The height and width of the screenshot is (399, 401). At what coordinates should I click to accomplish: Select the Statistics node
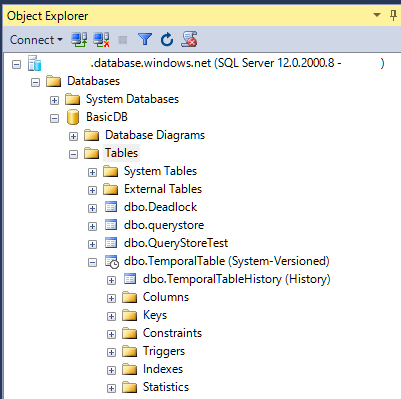[166, 387]
